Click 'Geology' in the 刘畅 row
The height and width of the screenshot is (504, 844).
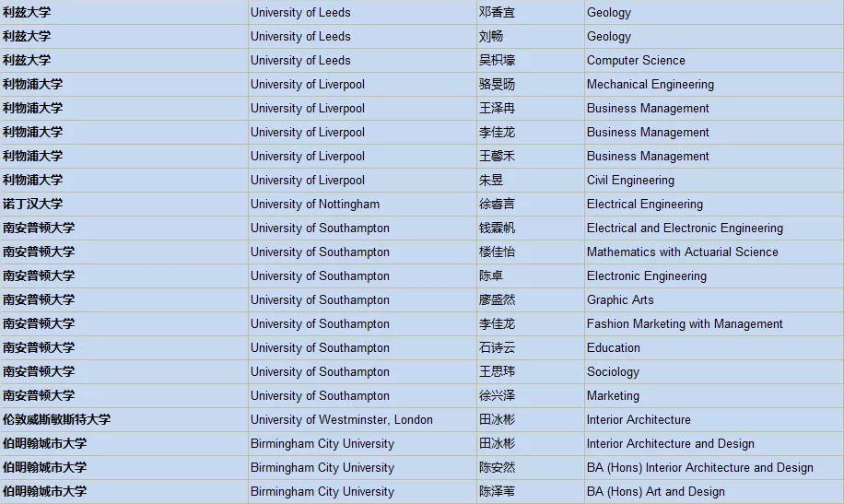click(609, 37)
